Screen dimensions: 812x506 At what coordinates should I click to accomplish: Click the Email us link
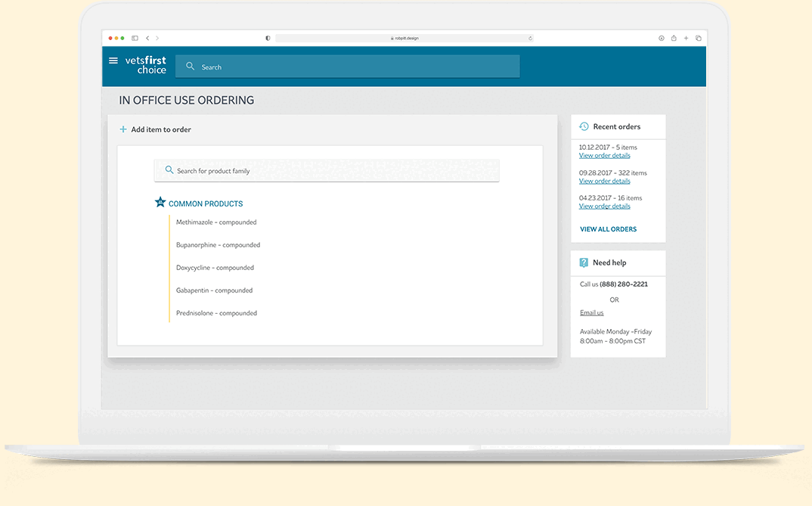591,313
